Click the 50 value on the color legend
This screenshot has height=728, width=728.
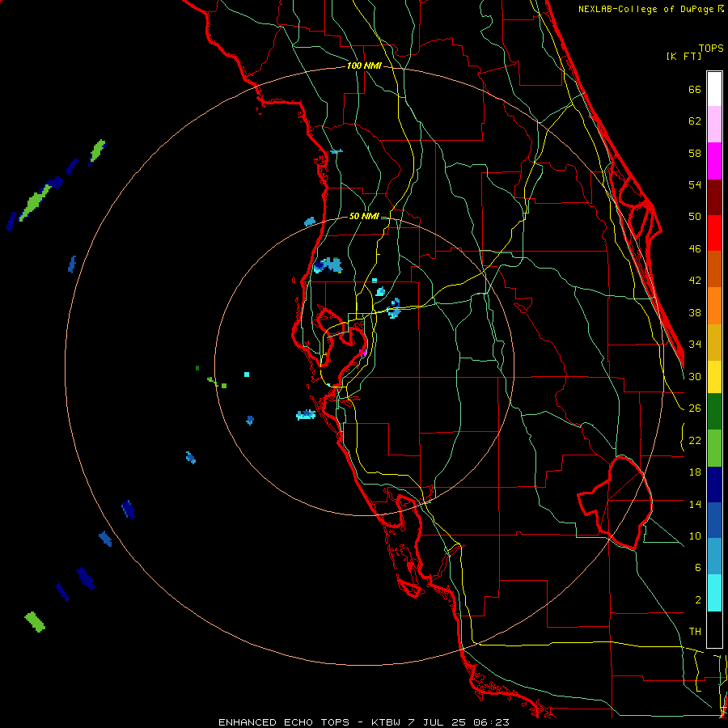695,216
